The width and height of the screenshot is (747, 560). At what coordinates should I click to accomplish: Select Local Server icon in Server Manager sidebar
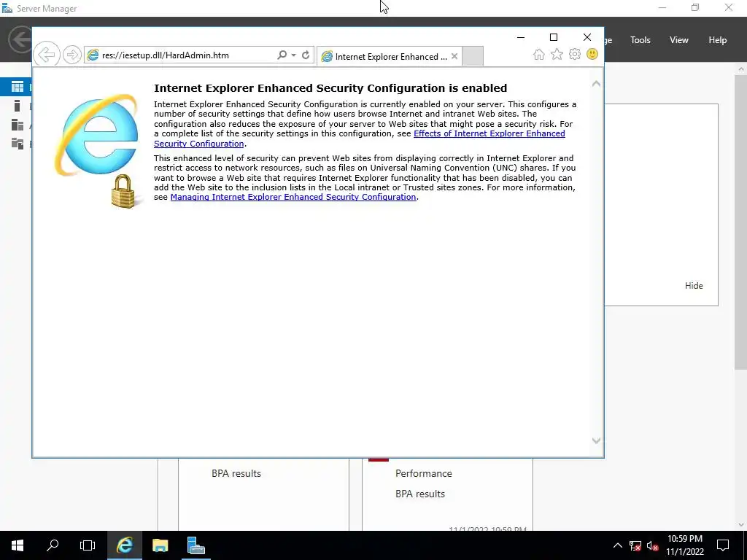(x=18, y=106)
